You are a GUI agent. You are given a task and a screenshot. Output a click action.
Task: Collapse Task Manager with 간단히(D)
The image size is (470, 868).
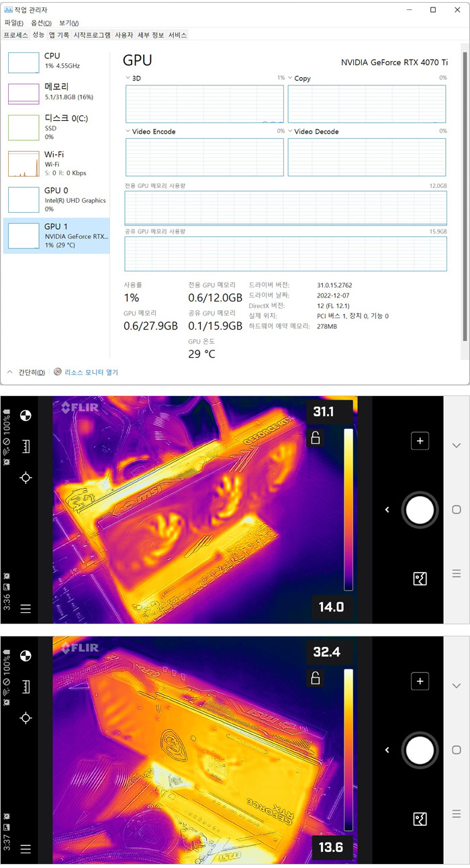pyautogui.click(x=27, y=372)
